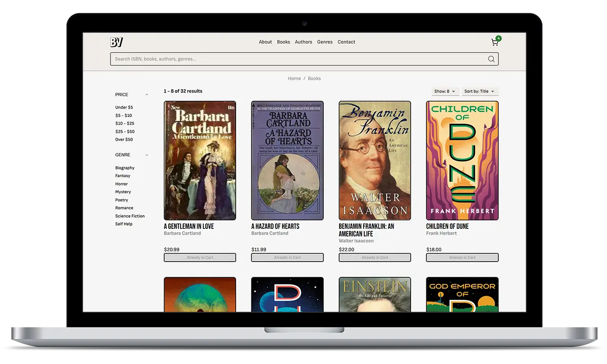The height and width of the screenshot is (364, 607).
Task: Filter by price Over $50
Action: (124, 140)
